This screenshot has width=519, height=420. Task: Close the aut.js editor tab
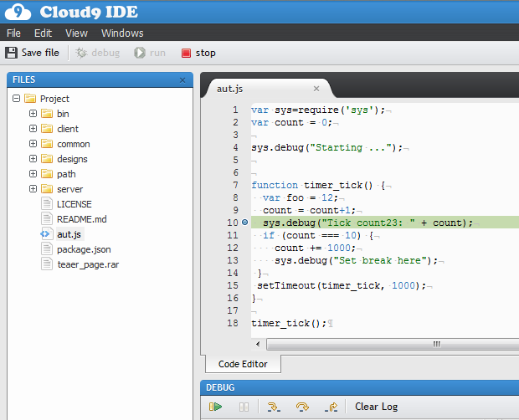pos(316,89)
